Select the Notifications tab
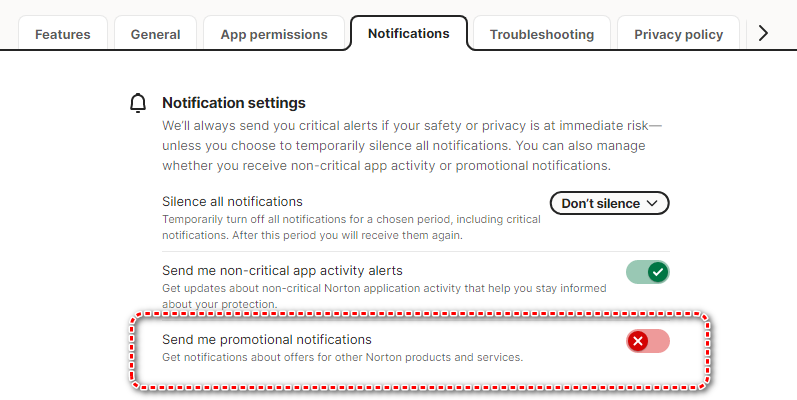Image resolution: width=797 pixels, height=400 pixels. (x=408, y=33)
